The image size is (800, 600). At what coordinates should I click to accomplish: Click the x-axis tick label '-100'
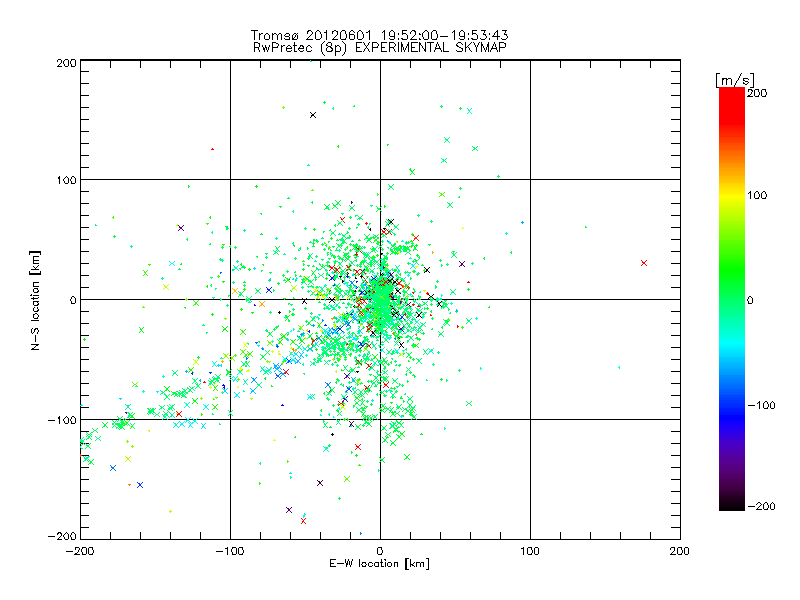(230, 551)
